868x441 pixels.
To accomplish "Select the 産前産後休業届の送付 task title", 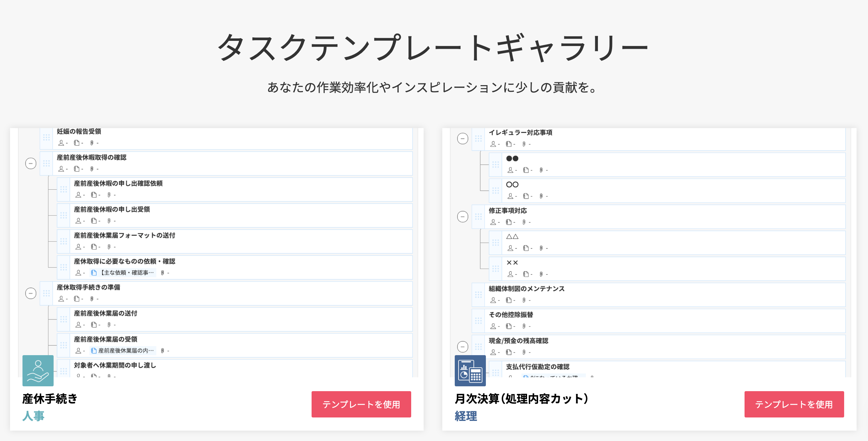I will [105, 313].
